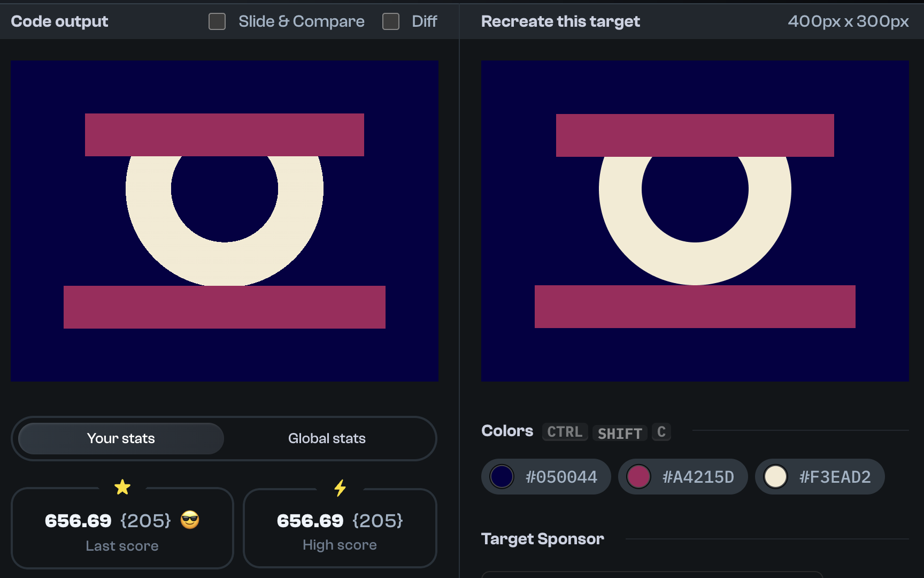Click the lightning icon above High score
Screen dimensions: 924x578
coord(340,487)
